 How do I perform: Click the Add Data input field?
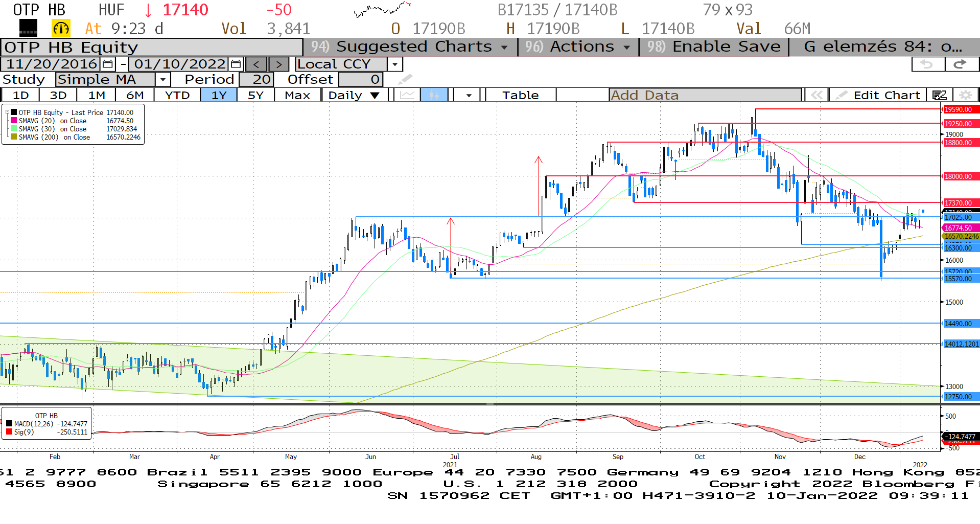tap(705, 95)
